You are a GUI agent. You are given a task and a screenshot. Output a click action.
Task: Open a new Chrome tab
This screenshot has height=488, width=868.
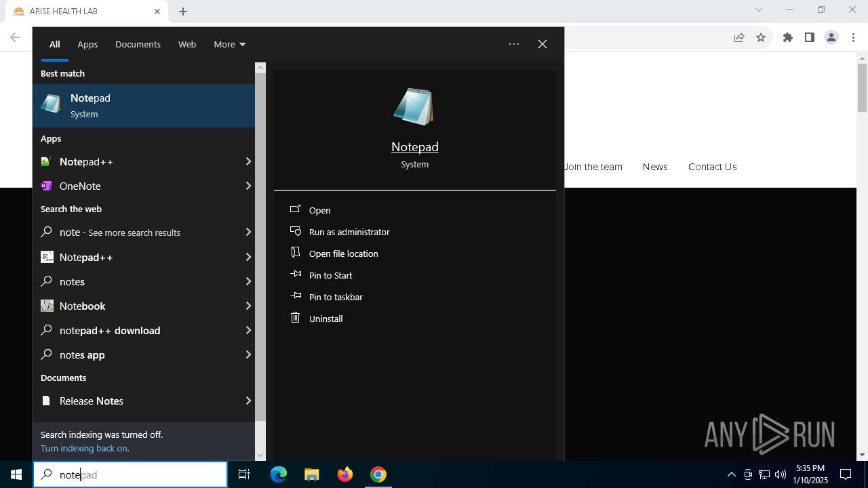(x=183, y=12)
